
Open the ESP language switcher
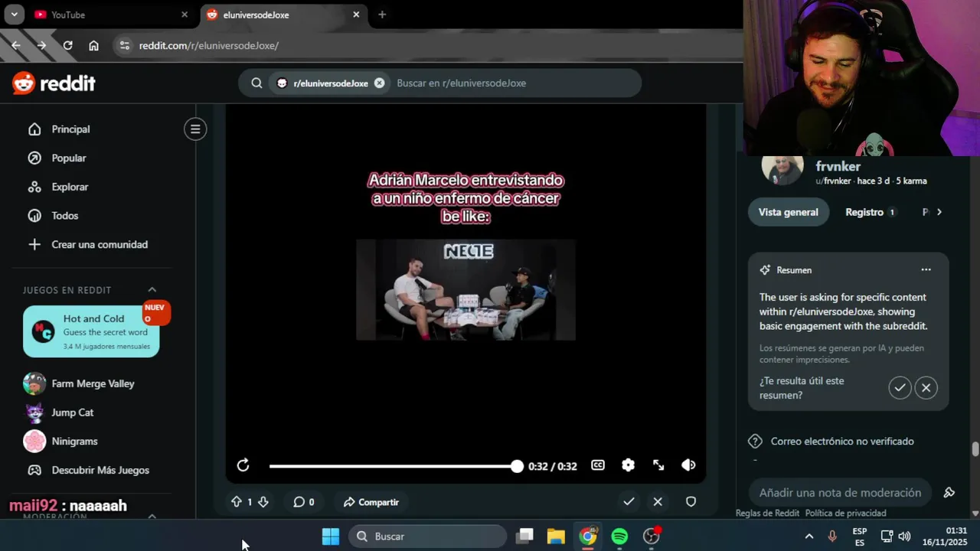[x=859, y=536]
